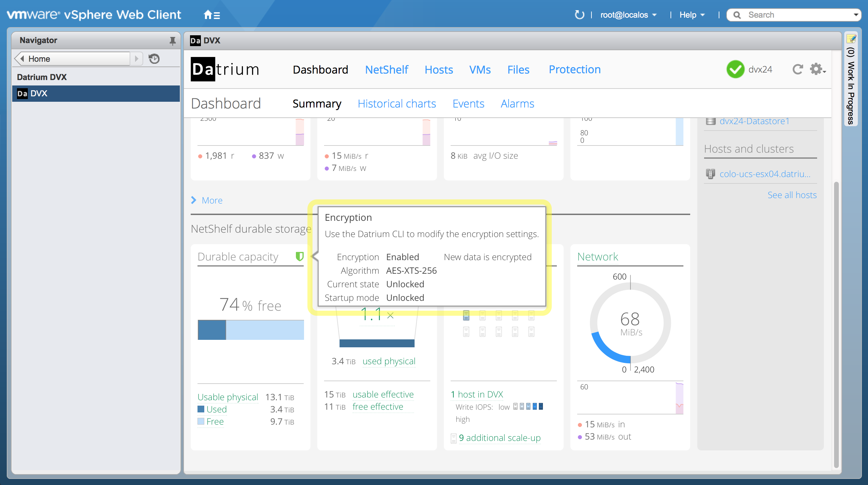Image resolution: width=868 pixels, height=485 pixels.
Task: Click the network throughput gauge
Action: click(x=630, y=323)
